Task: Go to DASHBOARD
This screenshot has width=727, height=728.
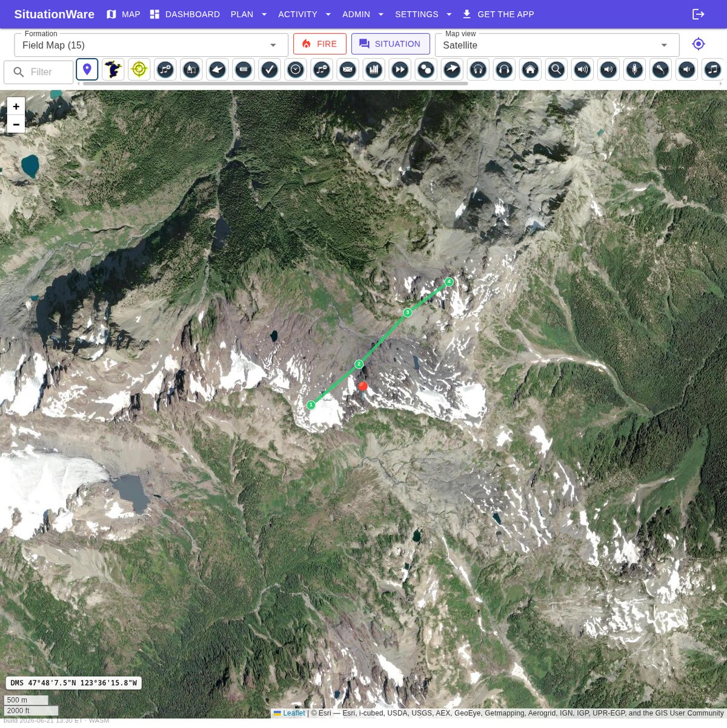Action: tap(185, 14)
